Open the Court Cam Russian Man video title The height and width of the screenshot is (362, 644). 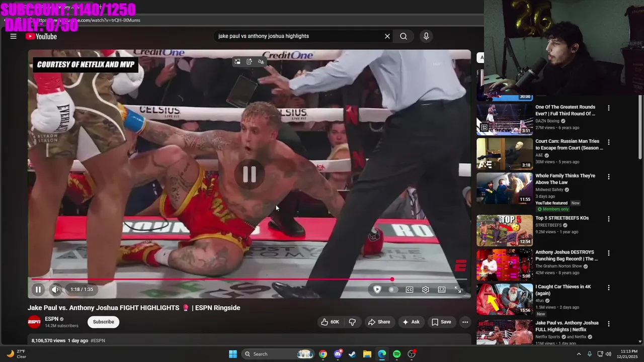(x=569, y=144)
